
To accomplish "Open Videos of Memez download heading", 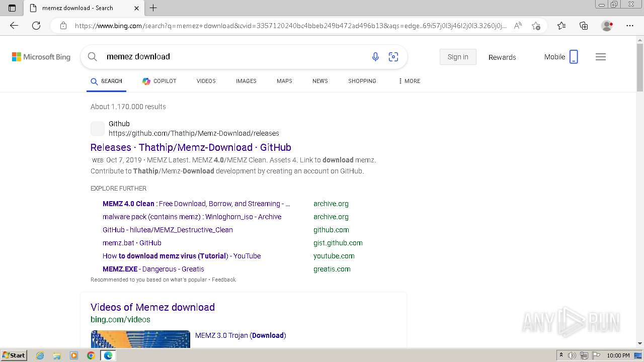I will point(152,307).
